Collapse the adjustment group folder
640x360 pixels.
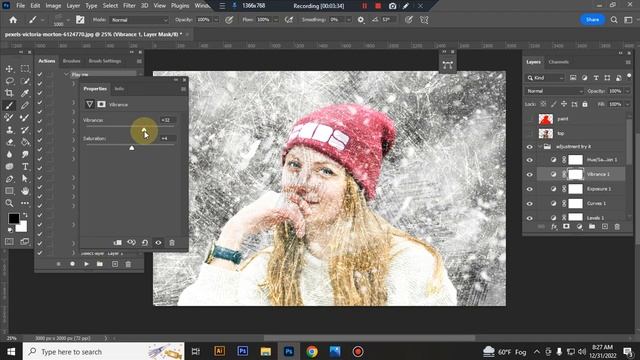540,147
